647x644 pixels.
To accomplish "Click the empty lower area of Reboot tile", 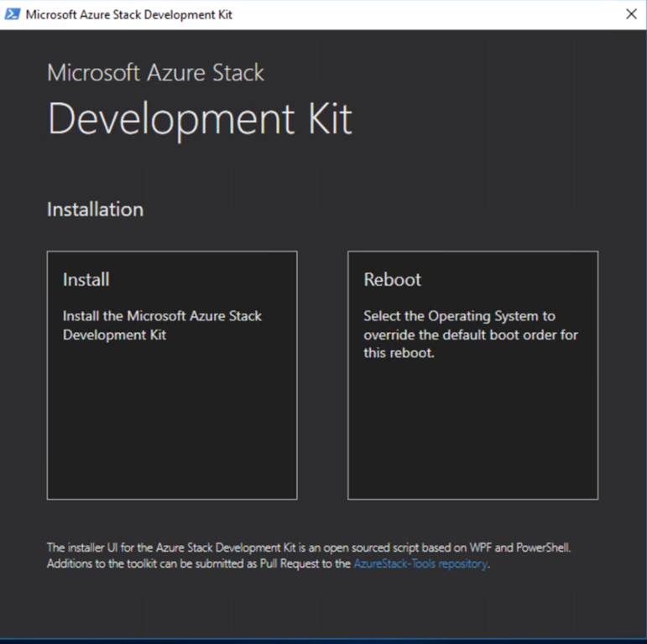I will (472, 436).
